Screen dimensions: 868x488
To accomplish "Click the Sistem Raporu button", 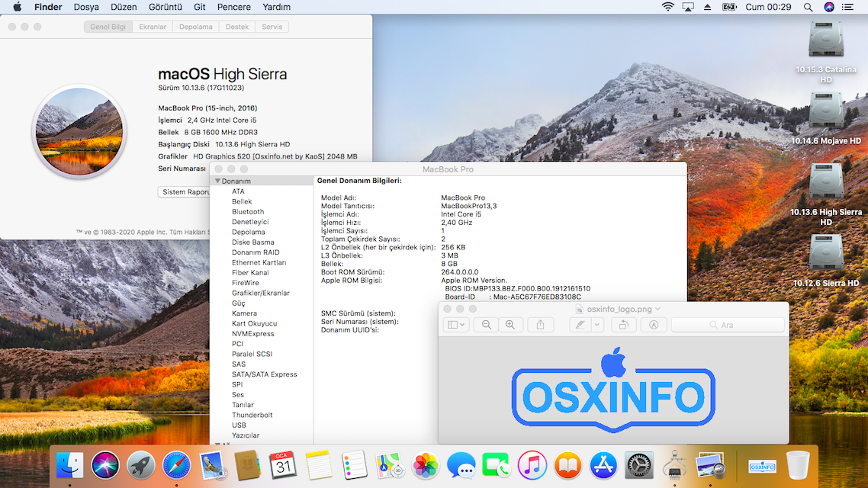I will pyautogui.click(x=185, y=191).
